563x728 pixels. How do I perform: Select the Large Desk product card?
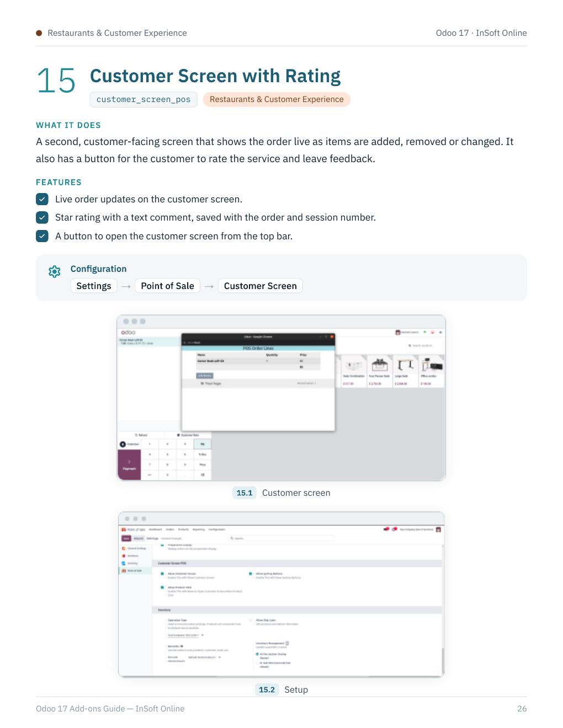coord(405,371)
